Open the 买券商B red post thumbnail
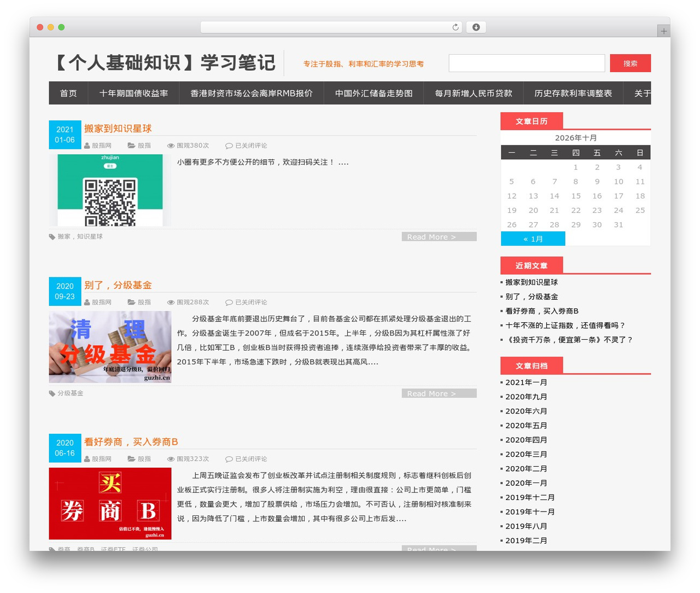 [x=110, y=503]
